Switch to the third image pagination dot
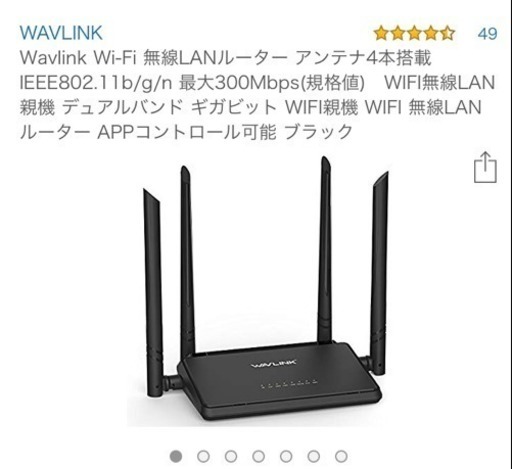This screenshot has width=512, height=469. pyautogui.click(x=231, y=456)
